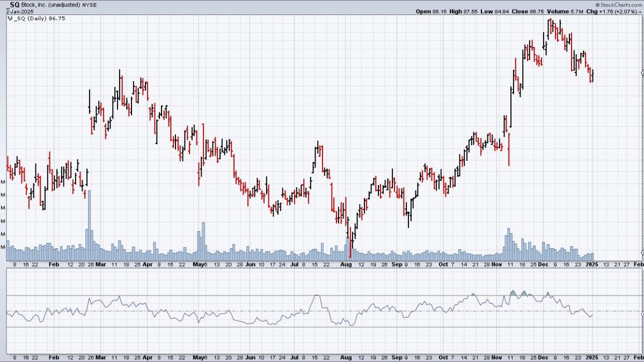Click the Aug label on the price panel date axis
The image size is (644, 362).
[x=346, y=264]
